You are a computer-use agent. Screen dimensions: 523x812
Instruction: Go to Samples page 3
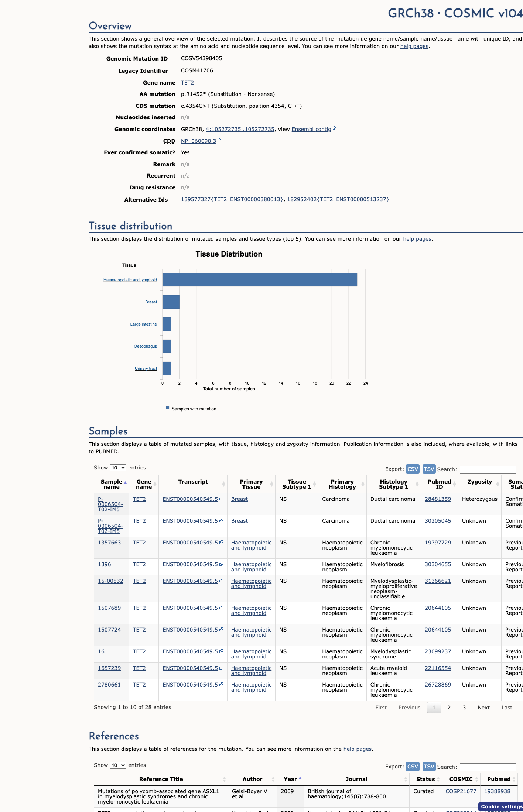464,708
